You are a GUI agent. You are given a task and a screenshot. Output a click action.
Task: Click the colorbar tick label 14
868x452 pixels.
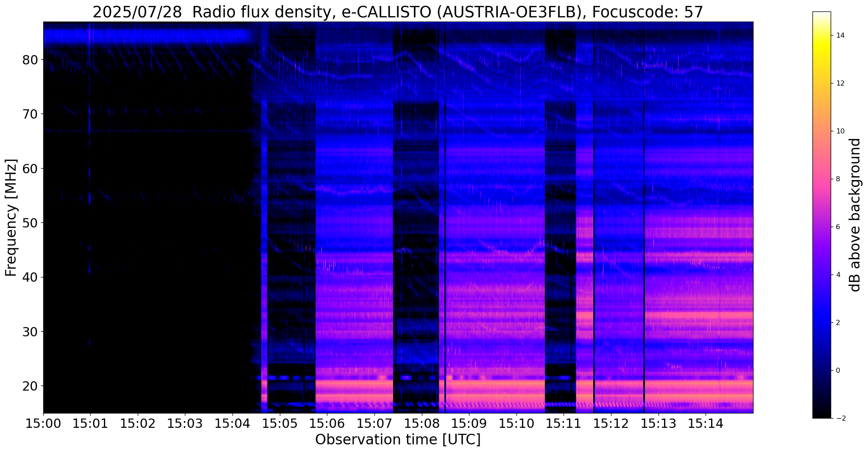(840, 36)
